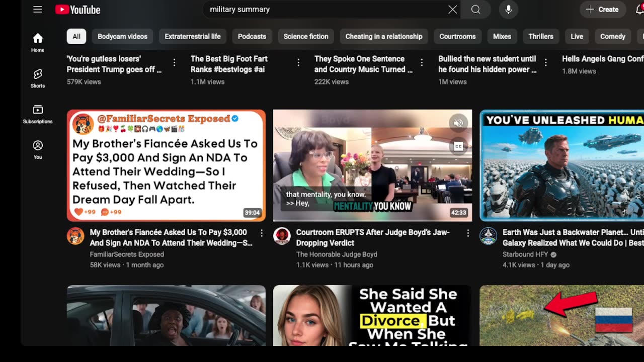
Task: Click '4.1K views • 1 day ago' text
Action: click(536, 265)
